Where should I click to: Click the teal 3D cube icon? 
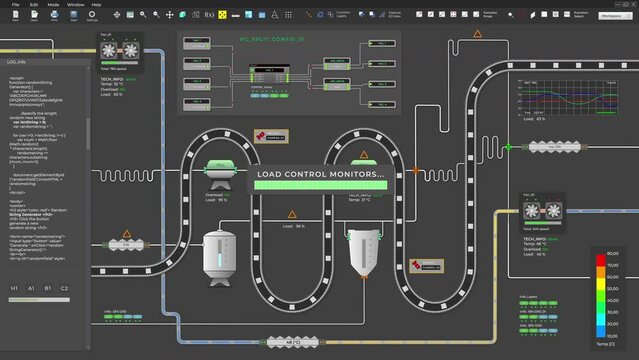(x=183, y=15)
